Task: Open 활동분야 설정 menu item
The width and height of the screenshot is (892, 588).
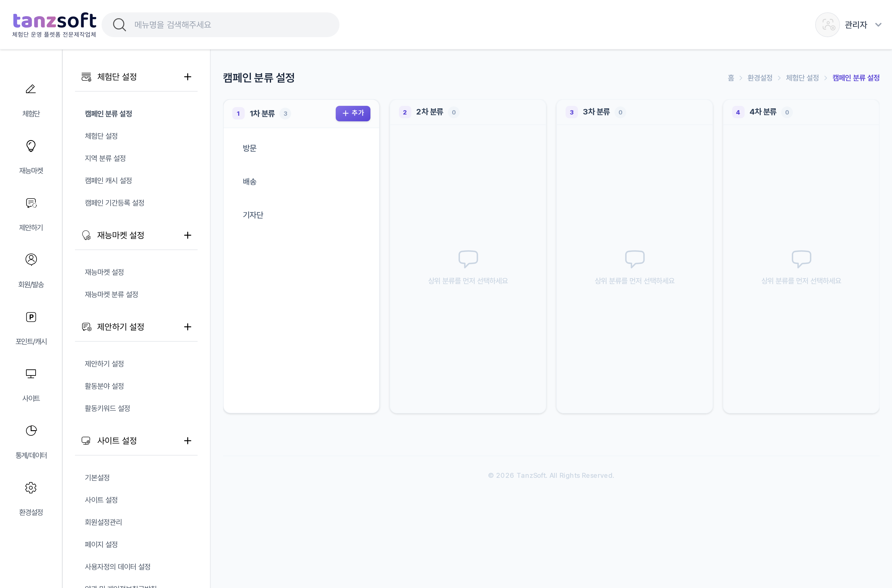Action: 104,386
